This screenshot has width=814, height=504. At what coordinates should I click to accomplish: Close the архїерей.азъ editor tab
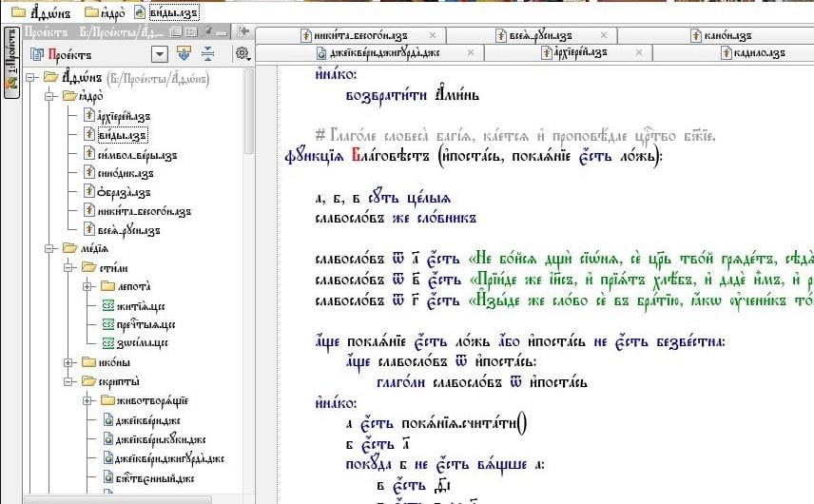coord(638,52)
